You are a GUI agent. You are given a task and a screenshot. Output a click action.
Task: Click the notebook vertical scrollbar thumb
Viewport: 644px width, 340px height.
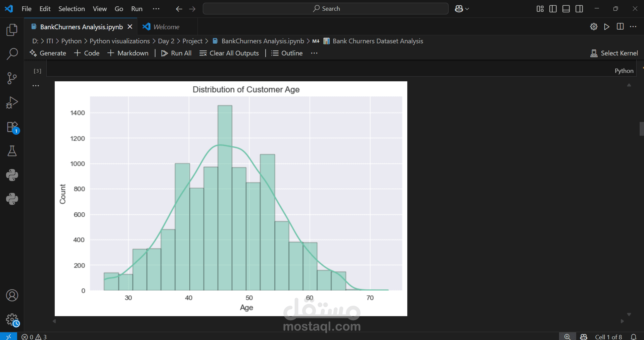(x=642, y=129)
